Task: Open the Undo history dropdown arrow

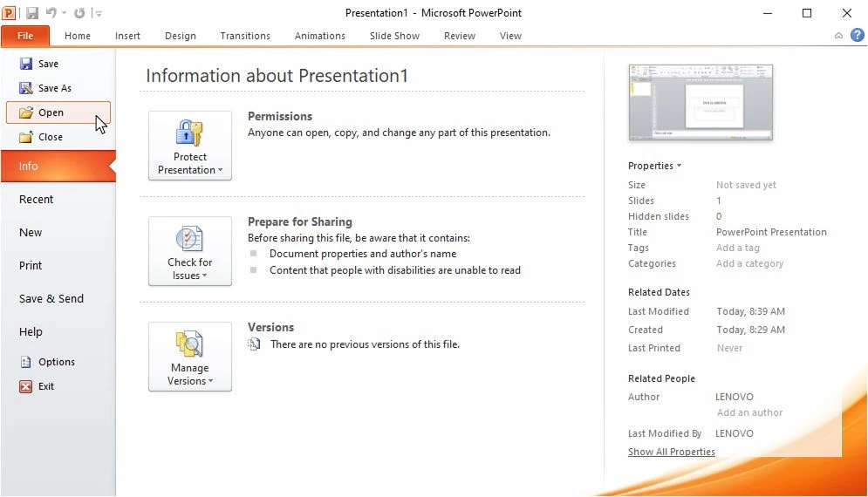Action: click(65, 13)
